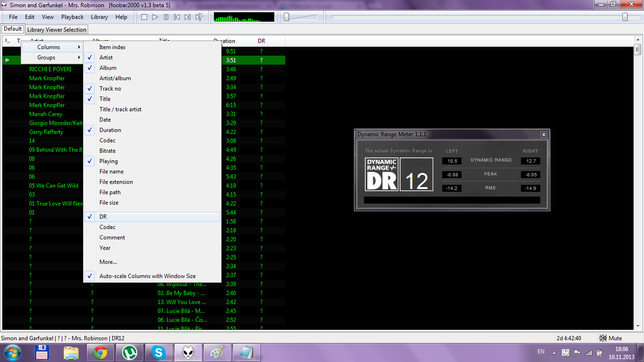Click the green spectrum visualizer
Viewport: 644px width, 362px height.
click(244, 17)
